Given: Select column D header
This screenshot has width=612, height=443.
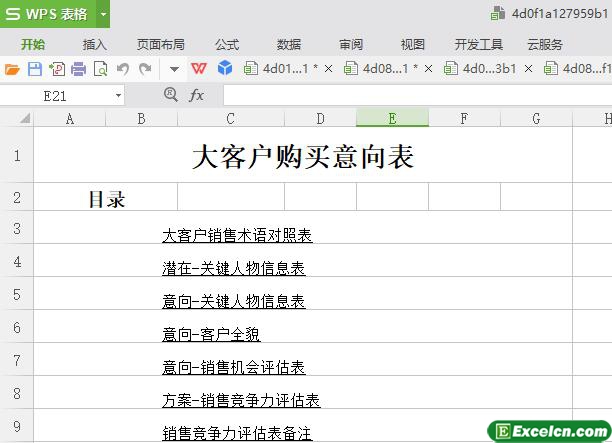Looking at the screenshot, I should click(x=320, y=118).
